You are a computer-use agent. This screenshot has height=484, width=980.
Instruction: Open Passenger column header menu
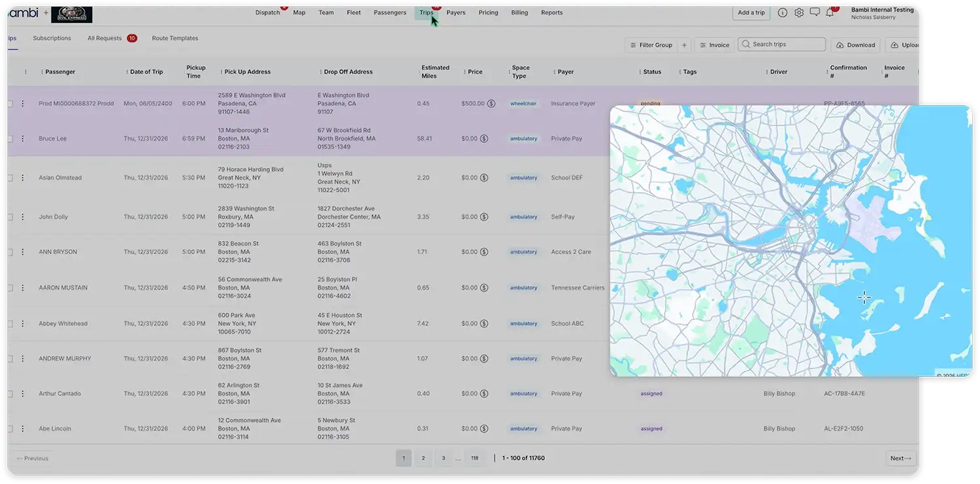42,72
